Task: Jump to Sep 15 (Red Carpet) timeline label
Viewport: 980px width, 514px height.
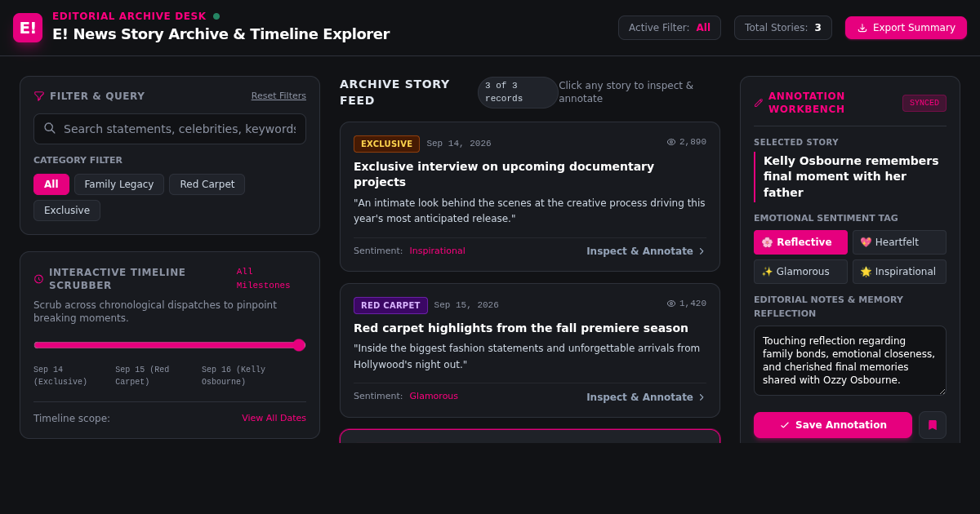Action: [142, 375]
